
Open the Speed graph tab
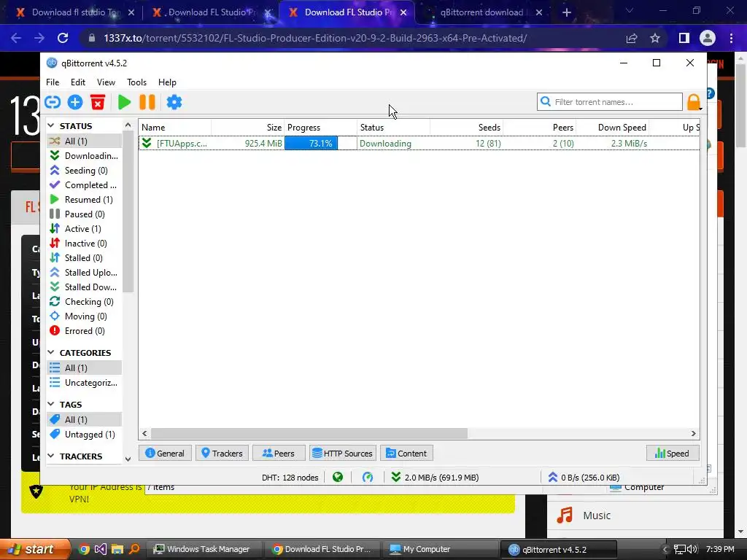click(672, 454)
